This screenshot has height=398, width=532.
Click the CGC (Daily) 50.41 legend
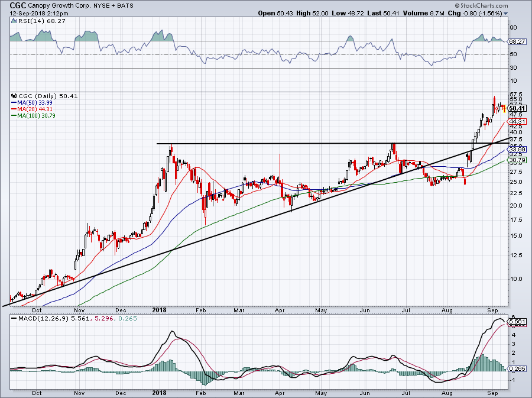pyautogui.click(x=48, y=96)
